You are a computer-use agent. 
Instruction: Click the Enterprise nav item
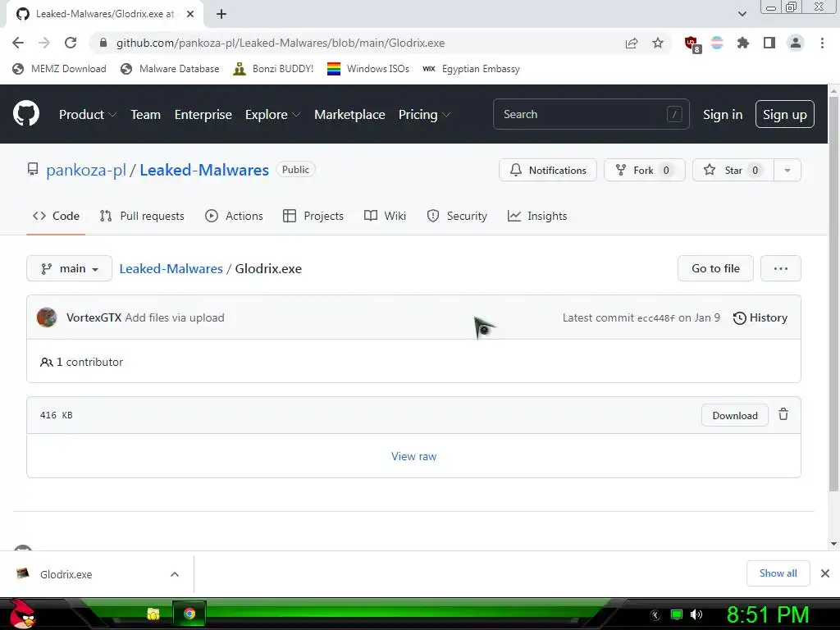[x=203, y=114]
